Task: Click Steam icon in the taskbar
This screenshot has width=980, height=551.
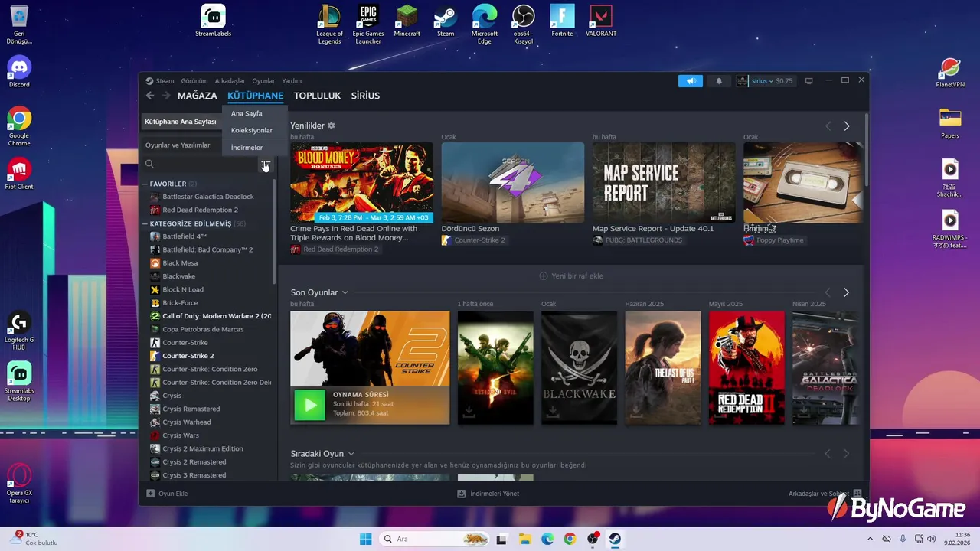Action: tap(614, 539)
